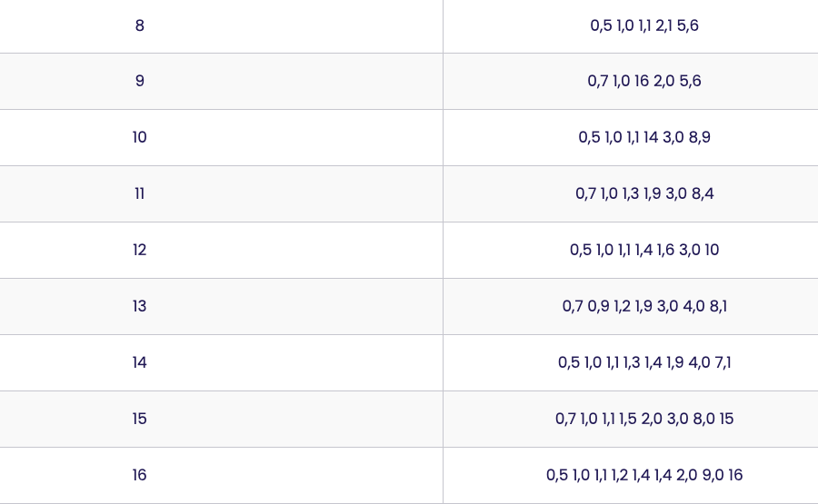Viewport: 818px width, 504px height.
Task: Click row number 16 cell
Action: [x=221, y=475]
